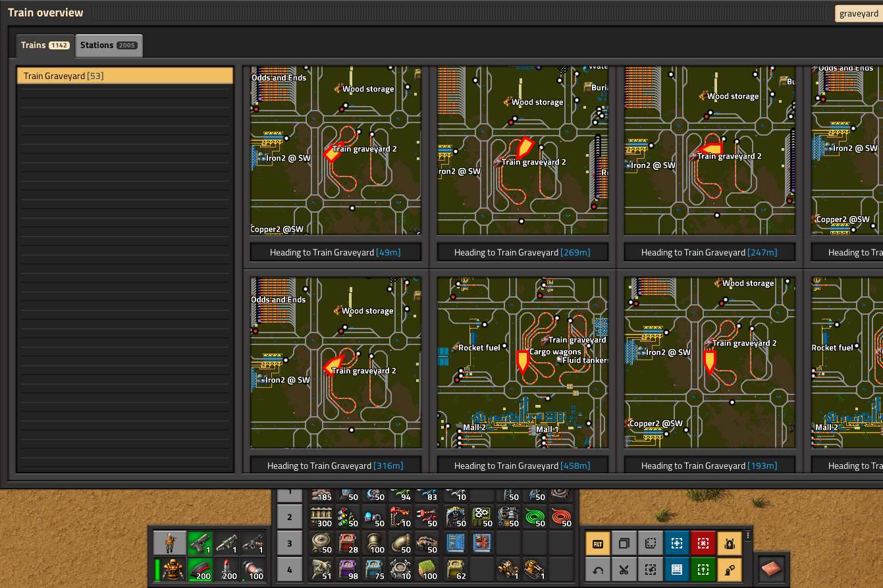Open the blueprint library book shortcut
This screenshot has width=883, height=588.
point(677,570)
